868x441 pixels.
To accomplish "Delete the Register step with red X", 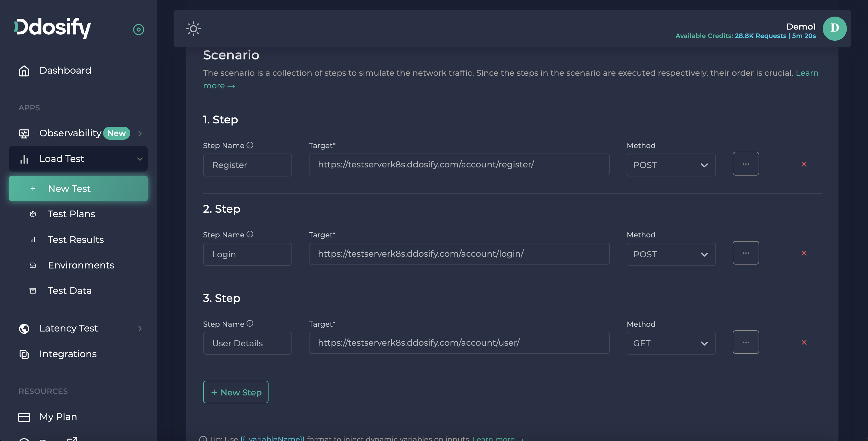I will point(804,164).
